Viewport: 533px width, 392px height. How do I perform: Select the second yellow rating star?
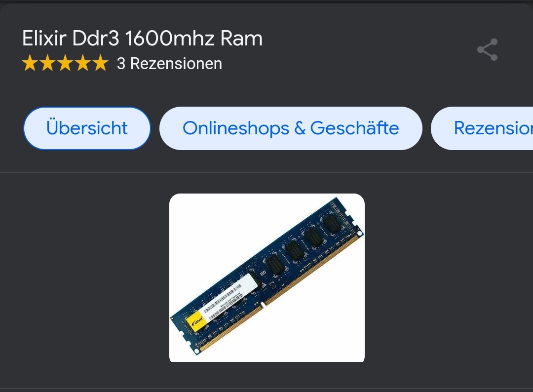click(47, 63)
